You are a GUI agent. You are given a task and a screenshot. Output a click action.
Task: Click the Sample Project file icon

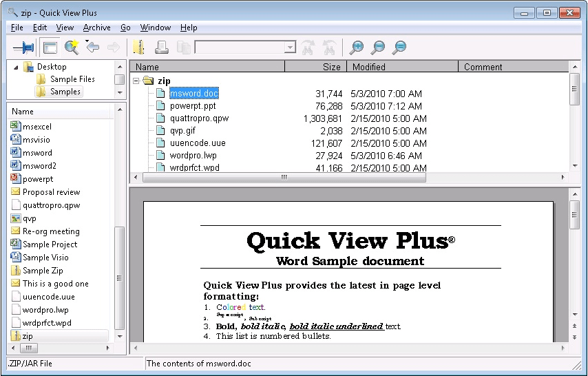15,244
